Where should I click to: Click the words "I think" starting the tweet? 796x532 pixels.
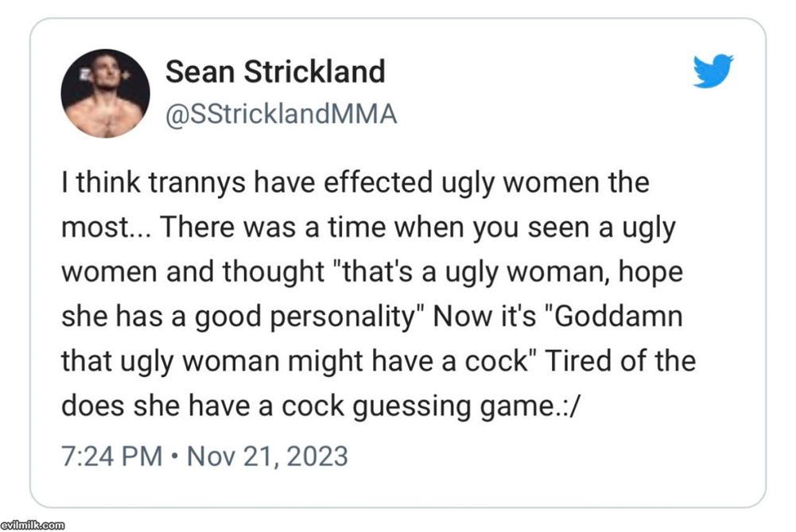coord(101,182)
